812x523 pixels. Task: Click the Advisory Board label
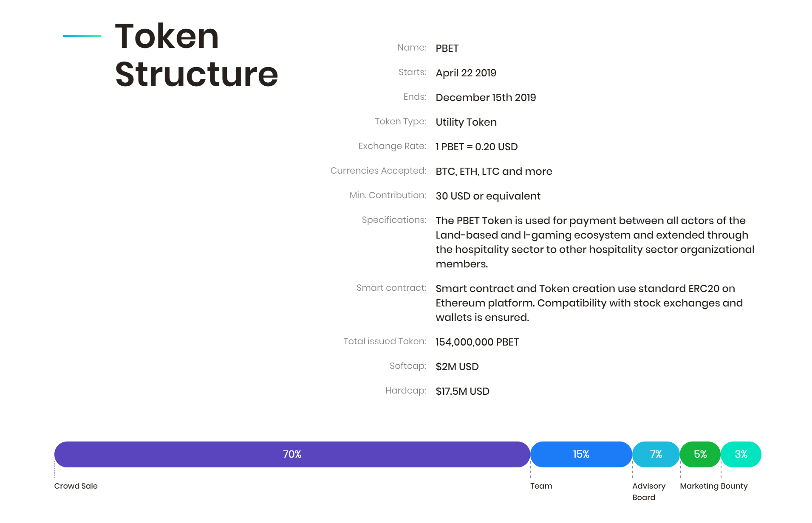click(x=649, y=492)
